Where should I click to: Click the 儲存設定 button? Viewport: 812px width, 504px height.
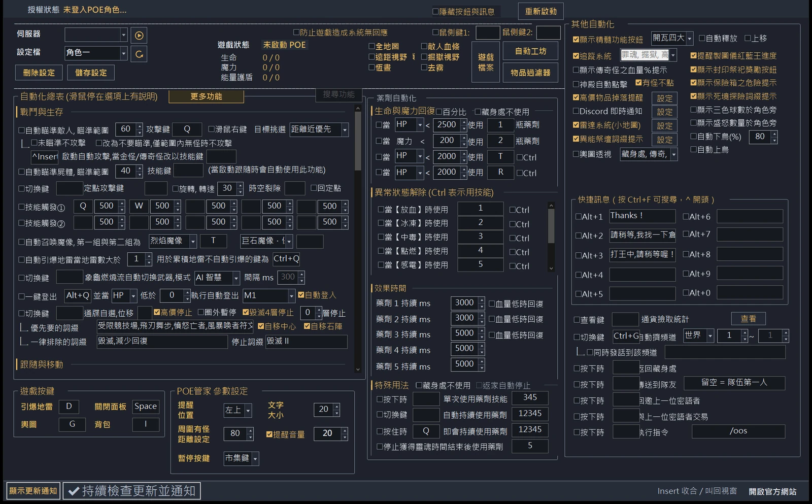pyautogui.click(x=91, y=73)
